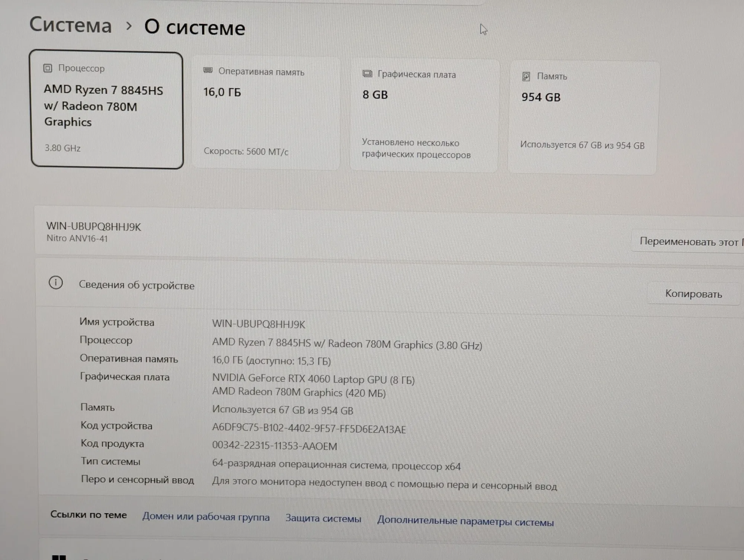Click 3.80 GHz in processor card
This screenshot has width=744, height=560.
coord(62,148)
